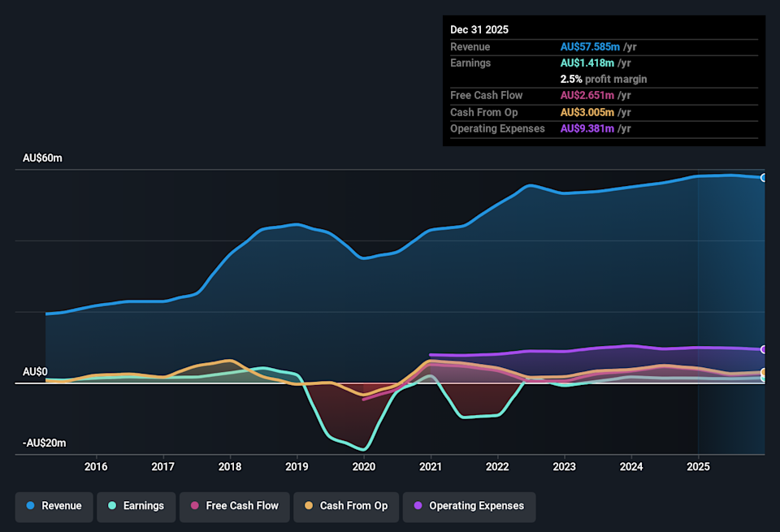Click the blue Revenue endpoint marker on chart
780x532 pixels.
764,177
